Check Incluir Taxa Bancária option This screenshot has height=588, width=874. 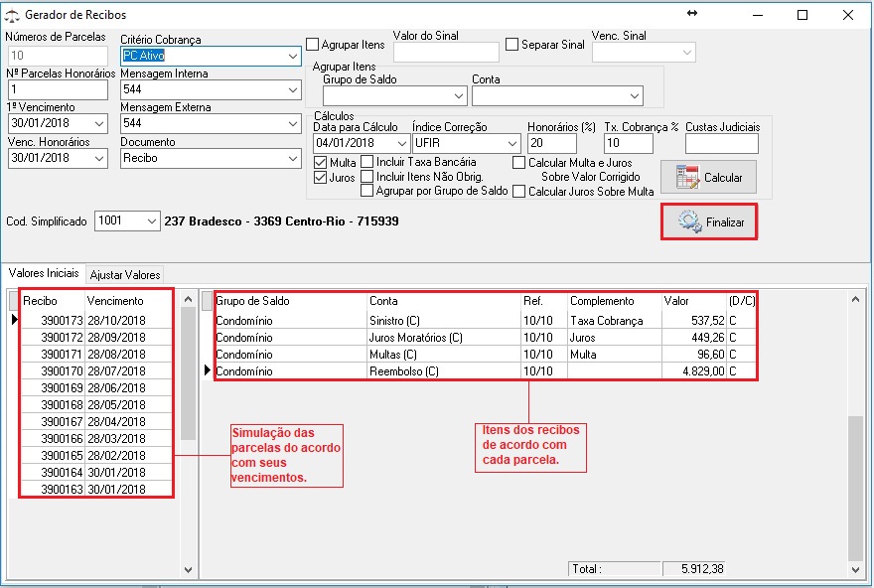click(x=367, y=162)
